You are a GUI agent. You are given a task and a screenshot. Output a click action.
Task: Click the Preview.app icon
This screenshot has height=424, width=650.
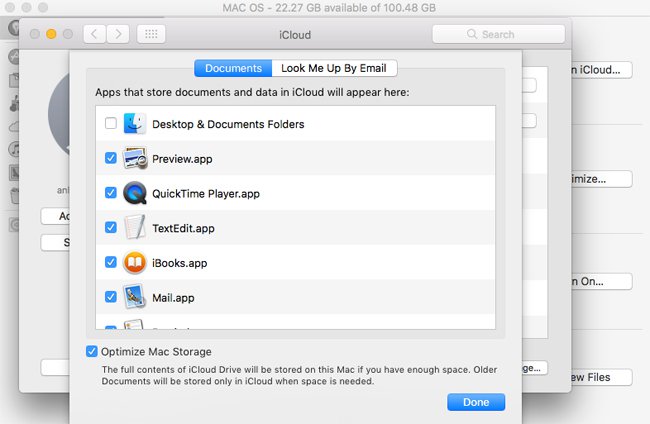[x=135, y=158]
